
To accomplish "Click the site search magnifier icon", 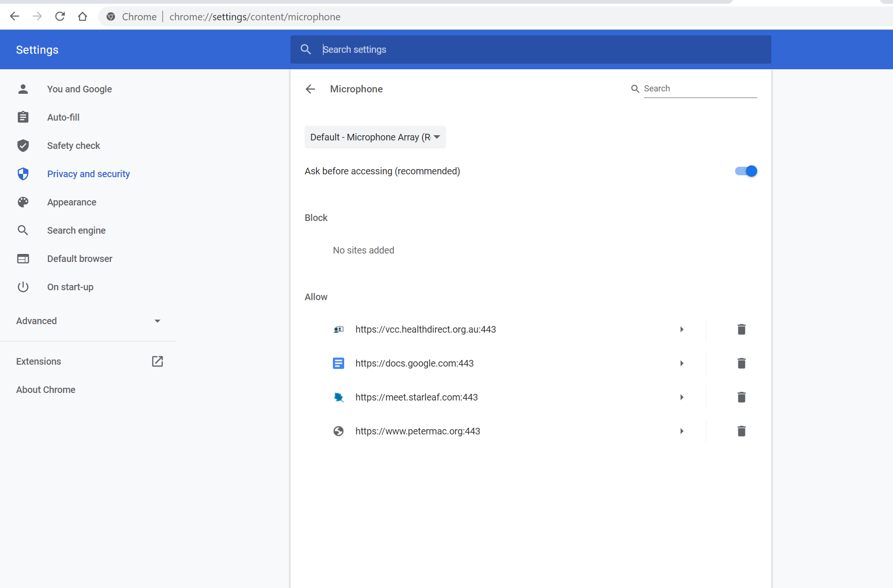I will click(x=635, y=89).
